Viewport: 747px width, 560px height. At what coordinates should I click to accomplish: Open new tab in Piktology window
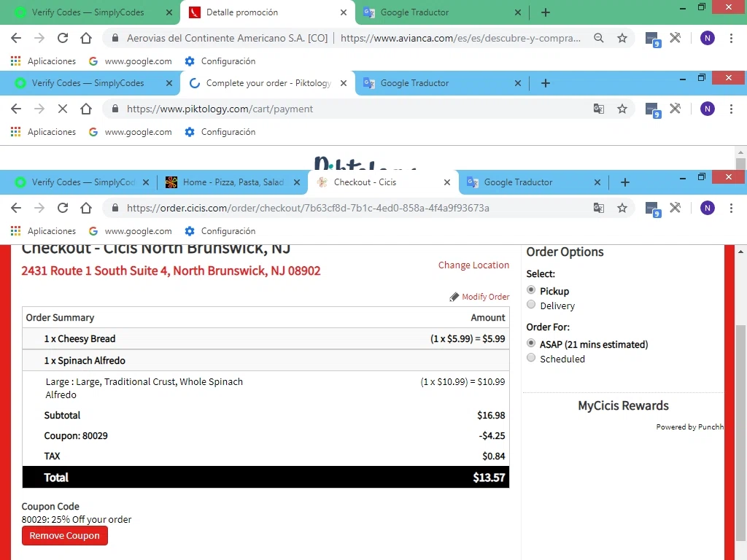(x=546, y=83)
